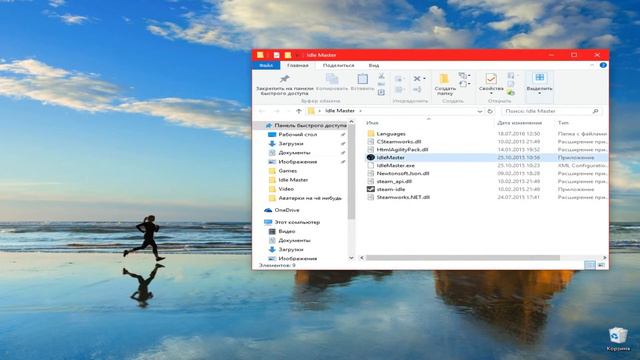The height and width of the screenshot is (360, 640).
Task: Select IdleMaster.exe config file
Action: (x=396, y=166)
